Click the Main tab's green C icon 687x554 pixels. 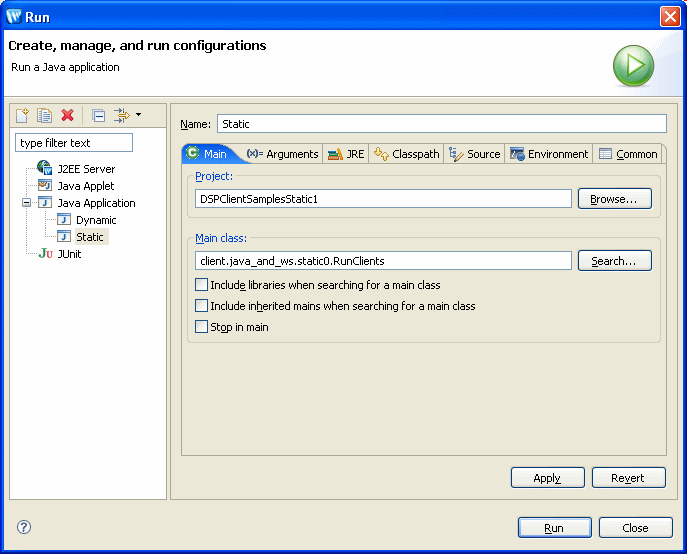click(x=192, y=153)
